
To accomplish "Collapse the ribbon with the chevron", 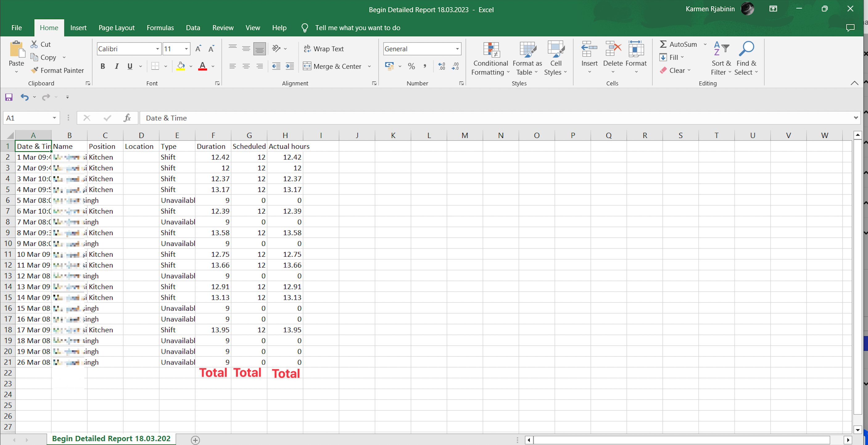I will pos(854,83).
